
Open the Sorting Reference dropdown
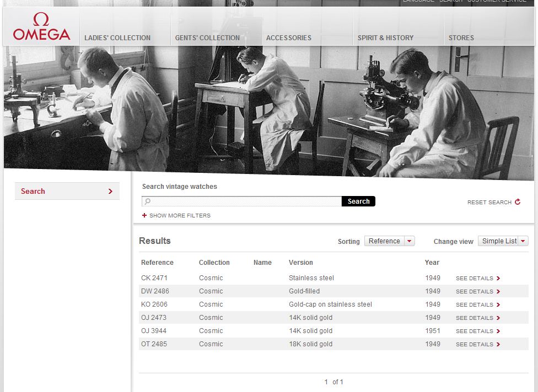(x=389, y=241)
